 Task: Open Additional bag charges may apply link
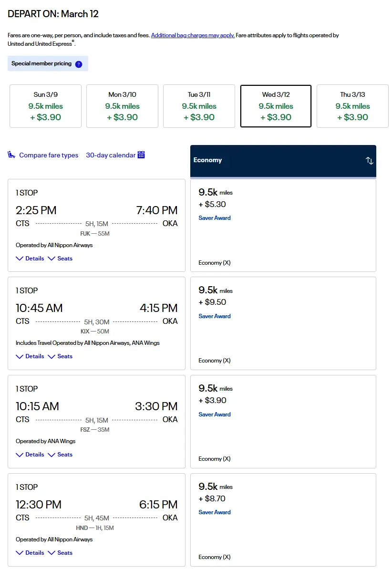(x=193, y=35)
